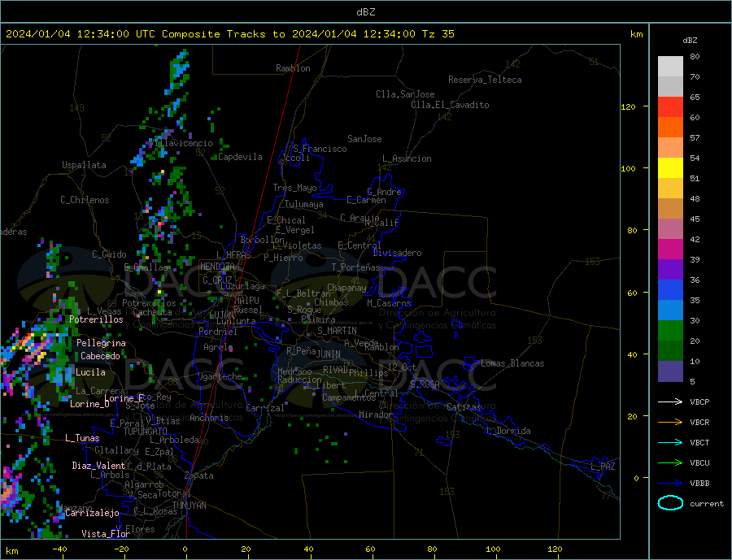The height and width of the screenshot is (560, 732).
Task: Click the 0 km tick on bottom axis
Action: [x=185, y=549]
